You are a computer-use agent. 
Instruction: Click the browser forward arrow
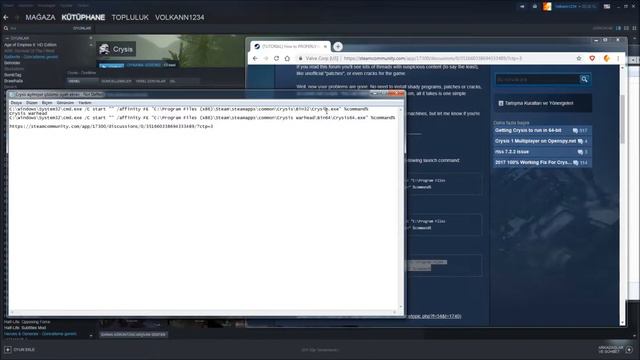(266, 59)
